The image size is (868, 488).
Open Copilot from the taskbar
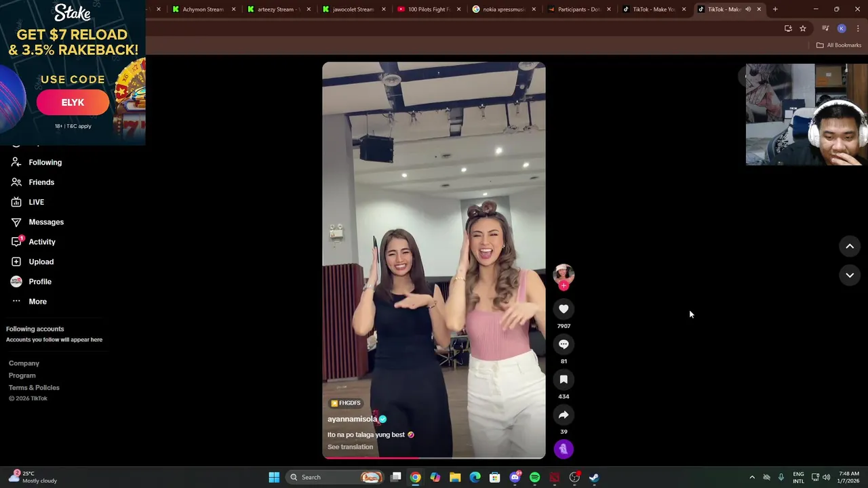click(435, 477)
